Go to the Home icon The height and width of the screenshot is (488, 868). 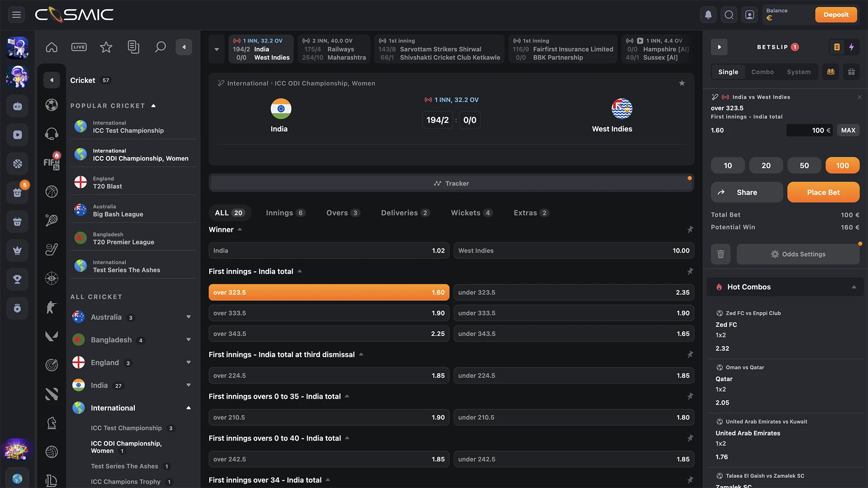[52, 47]
